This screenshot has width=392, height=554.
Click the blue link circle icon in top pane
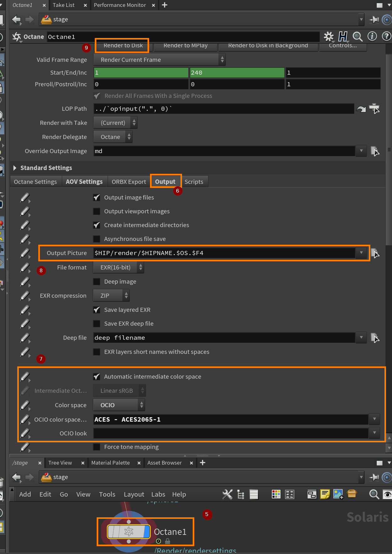[387, 20]
